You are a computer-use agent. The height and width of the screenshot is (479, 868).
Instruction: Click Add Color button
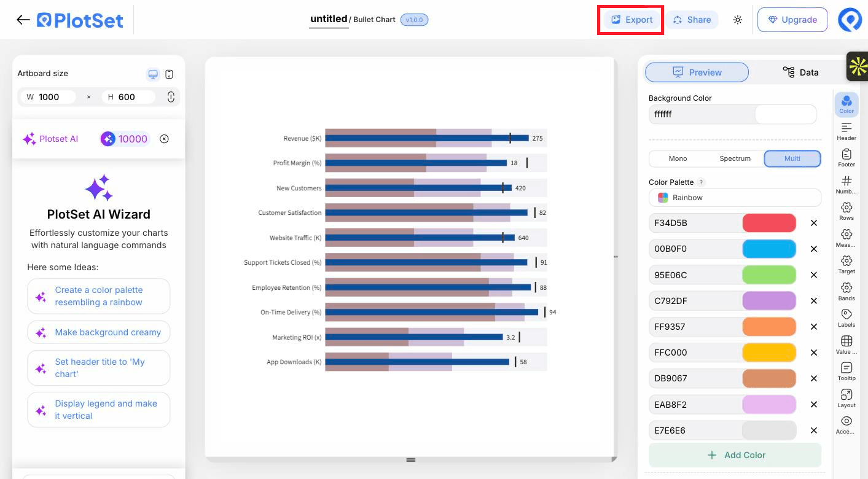coord(735,455)
